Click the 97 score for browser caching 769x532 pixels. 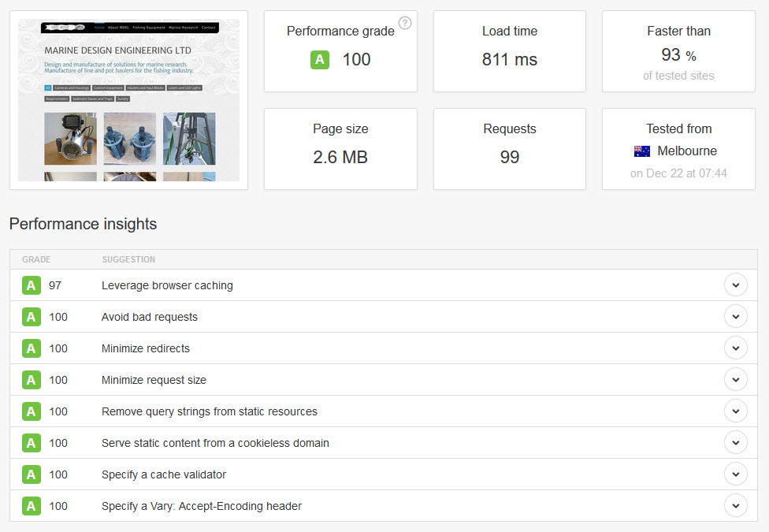(55, 285)
